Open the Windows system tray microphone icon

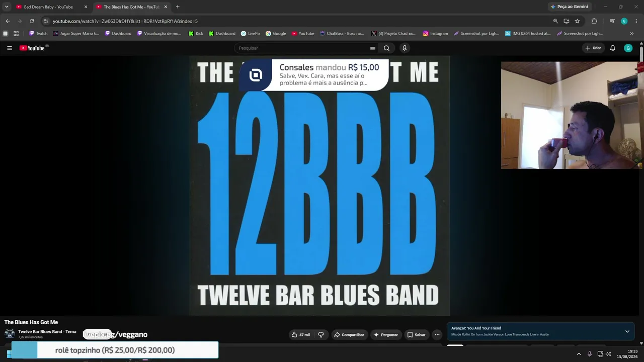tap(590, 354)
